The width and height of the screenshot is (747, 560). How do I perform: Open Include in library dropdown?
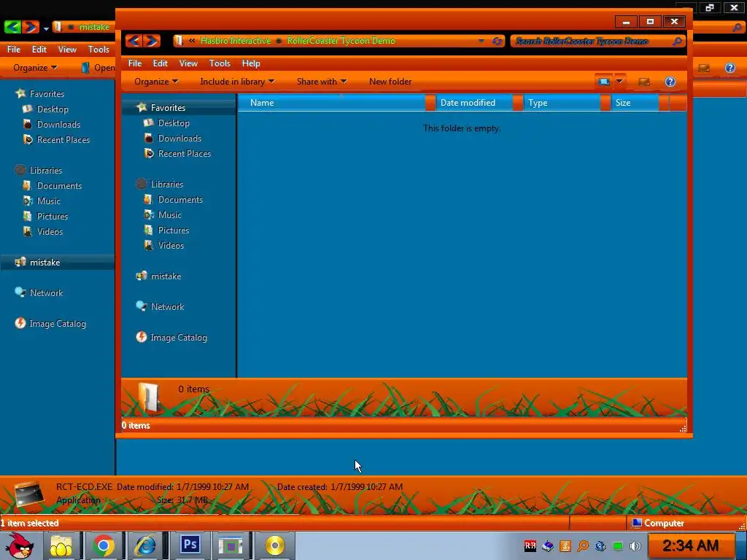237,82
